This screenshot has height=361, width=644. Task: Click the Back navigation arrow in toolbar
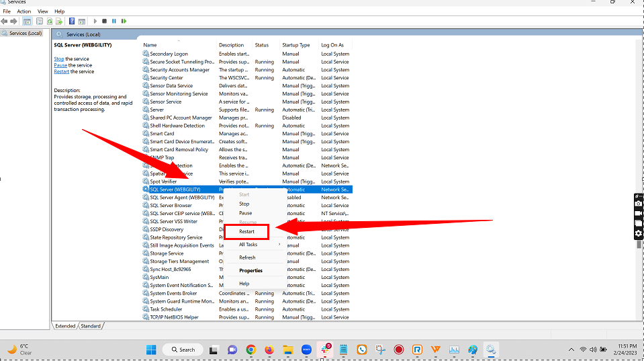tap(4, 21)
